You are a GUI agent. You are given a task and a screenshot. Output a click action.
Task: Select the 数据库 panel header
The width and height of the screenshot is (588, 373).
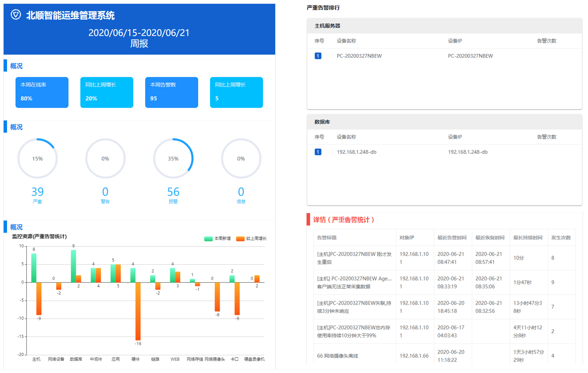322,122
